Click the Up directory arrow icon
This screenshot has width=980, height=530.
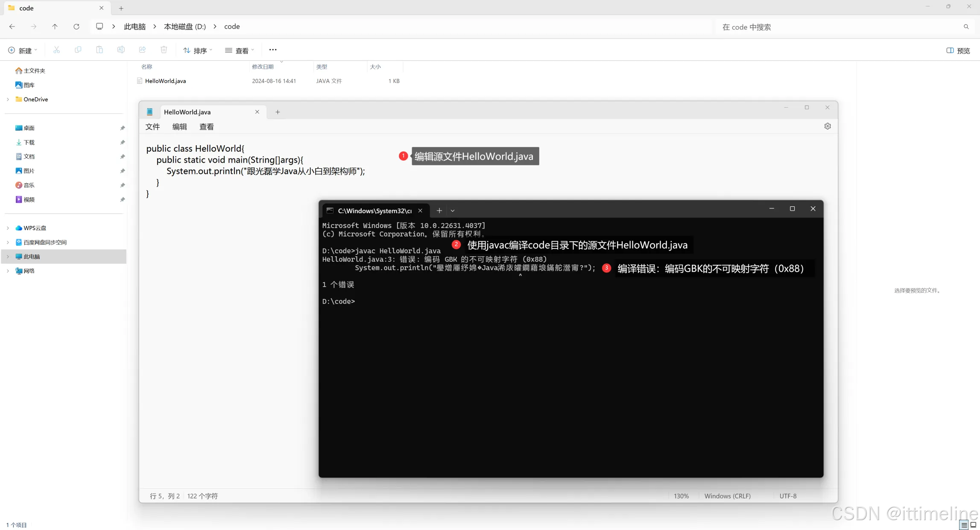[55, 26]
